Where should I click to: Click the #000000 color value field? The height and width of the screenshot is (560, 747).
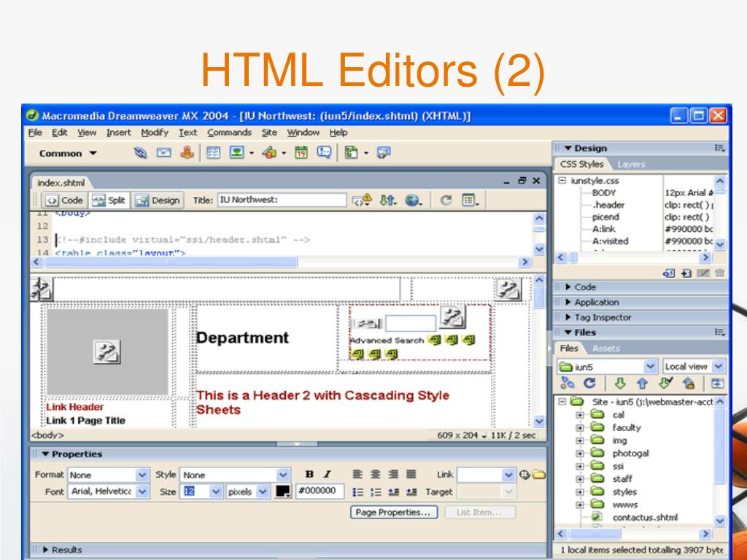click(x=320, y=491)
